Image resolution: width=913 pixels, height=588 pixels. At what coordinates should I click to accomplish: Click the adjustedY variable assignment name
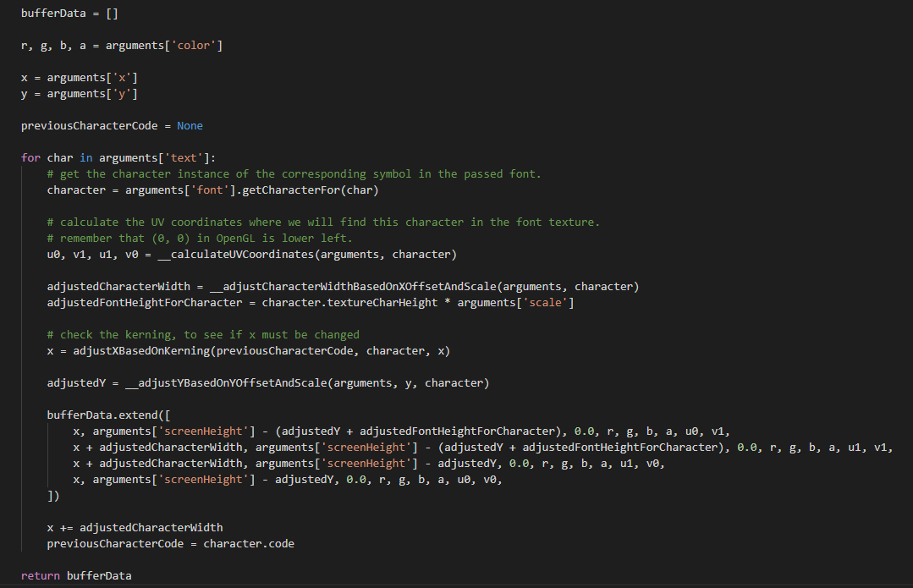[76, 383]
